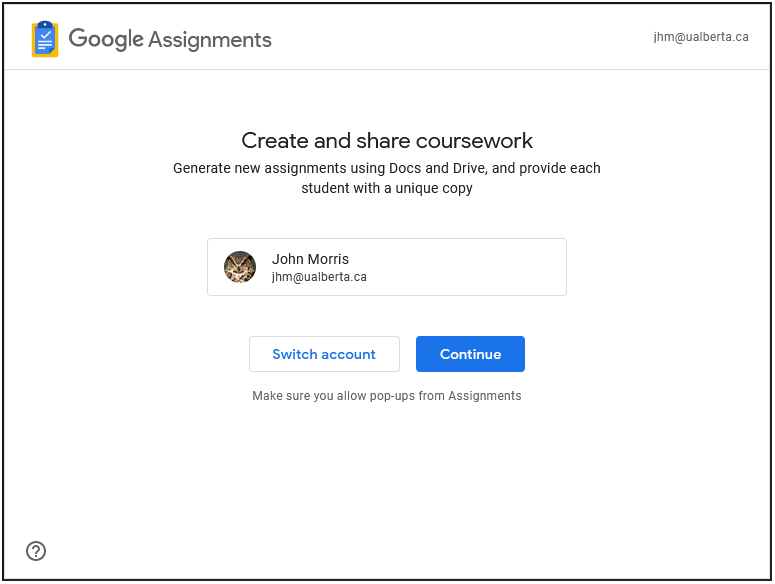Screen dimensions: 775x584
Task: Click the owl profile avatar
Action: click(x=240, y=267)
